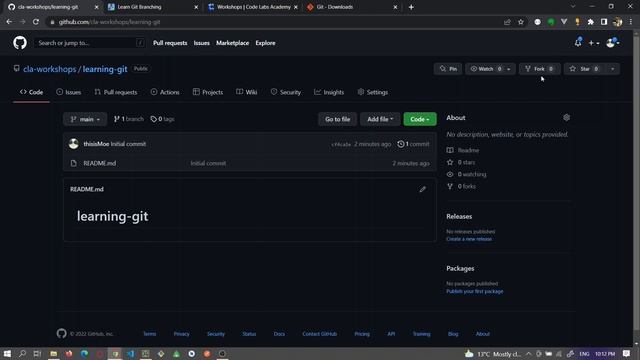The width and height of the screenshot is (640, 360).
Task: Open Issues in top navigation
Action: 202,43
